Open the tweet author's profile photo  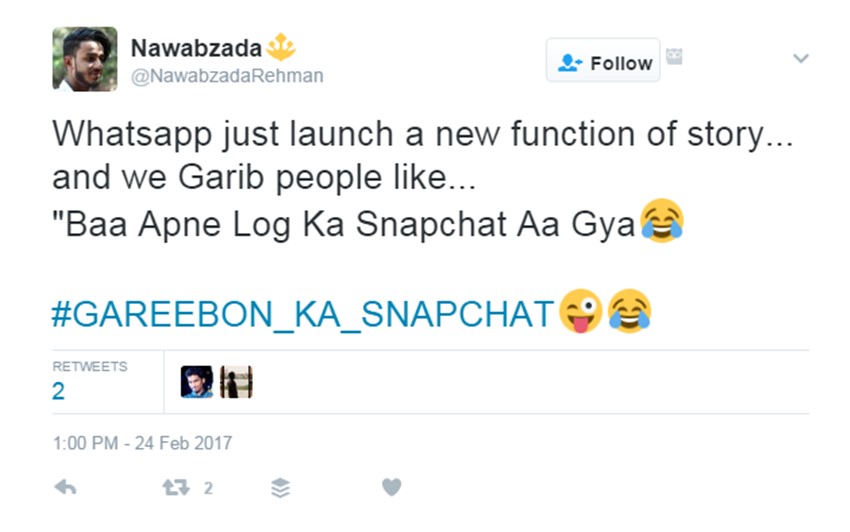click(85, 59)
